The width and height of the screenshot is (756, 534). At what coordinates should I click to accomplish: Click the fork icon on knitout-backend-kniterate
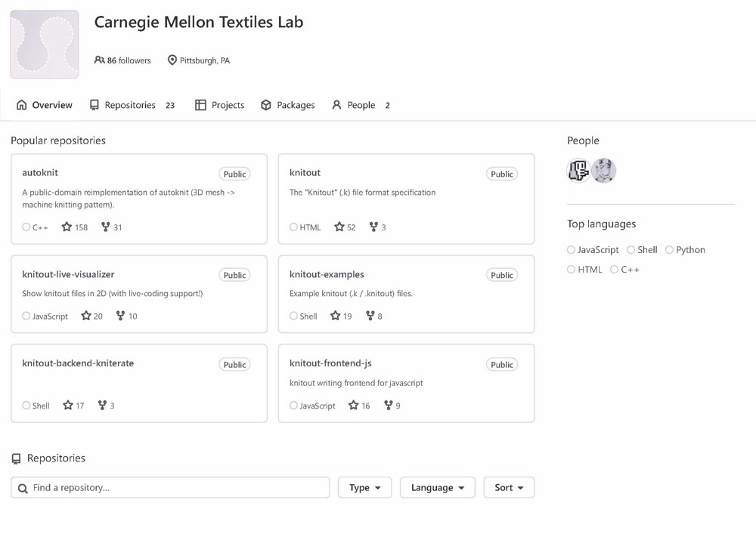(x=102, y=406)
